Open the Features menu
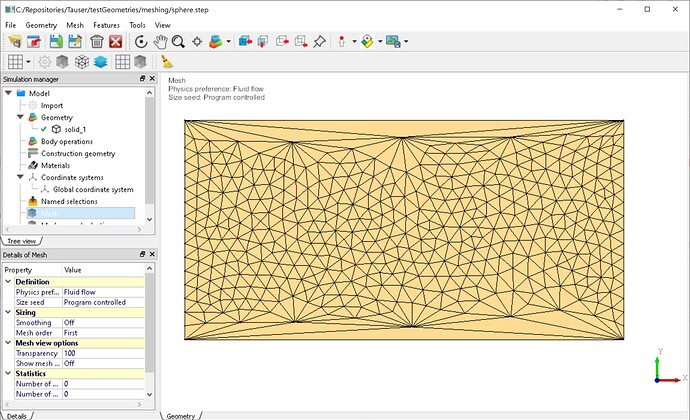 tap(106, 25)
